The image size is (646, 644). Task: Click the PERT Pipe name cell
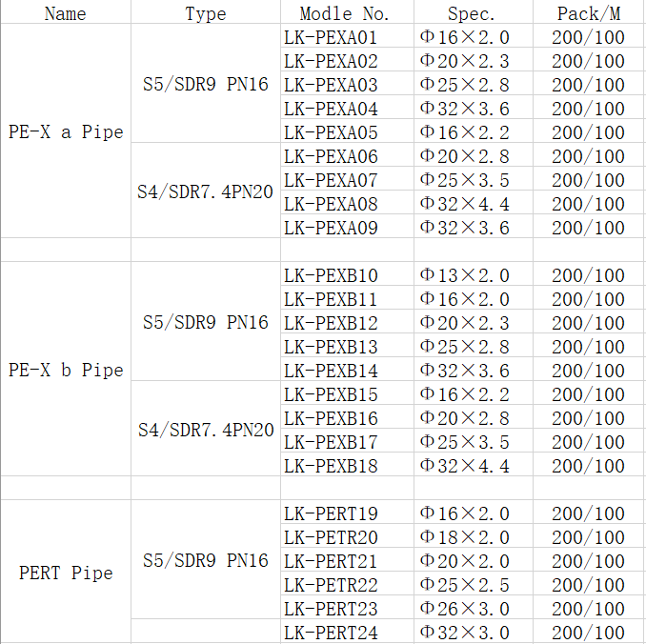tap(66, 572)
